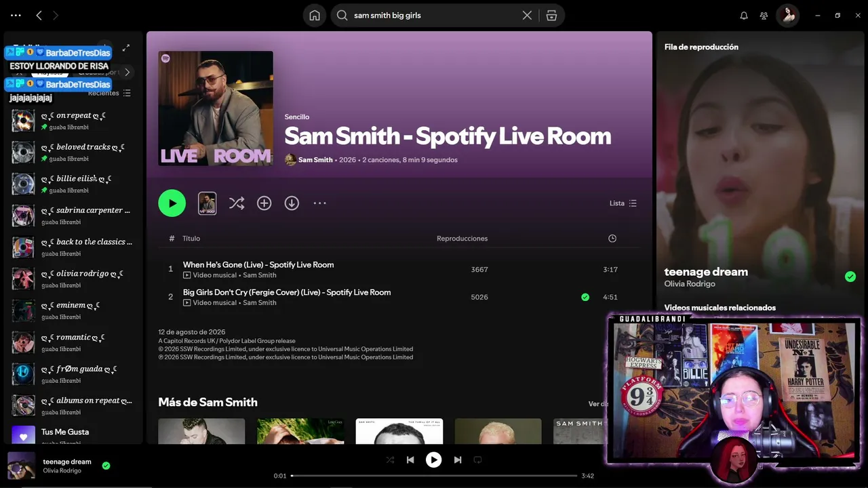Add the single to your library
The width and height of the screenshot is (868, 488).
tap(264, 203)
